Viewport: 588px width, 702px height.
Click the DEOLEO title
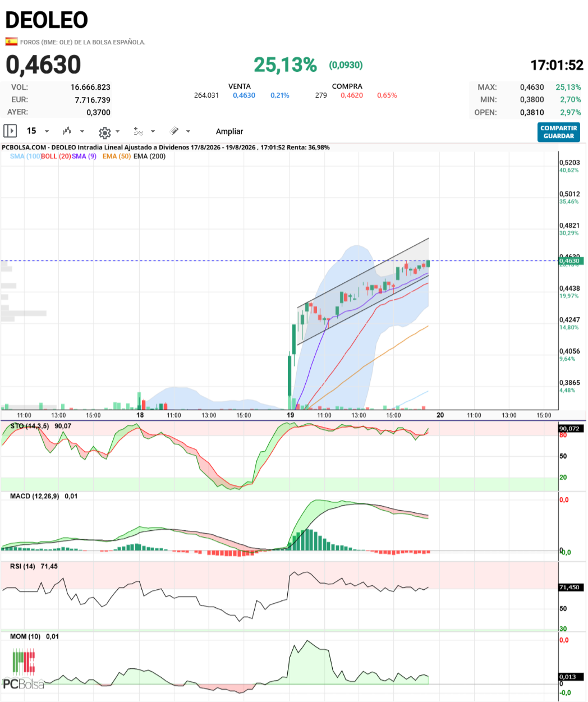pos(47,20)
